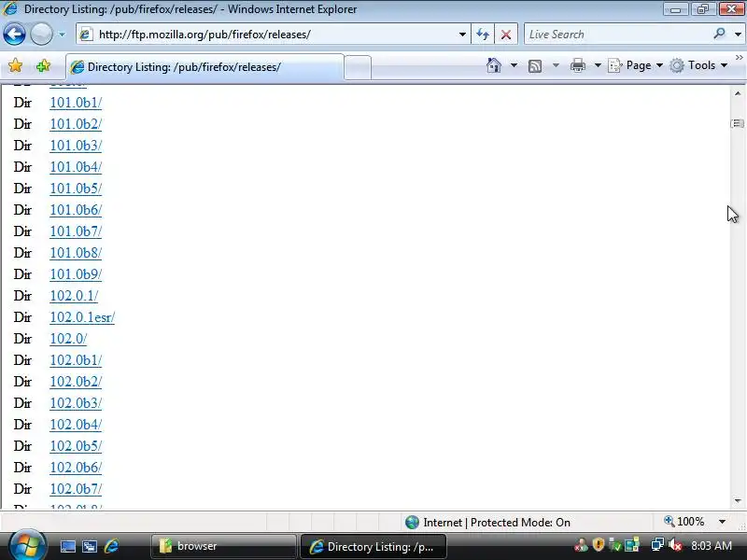Open the 101.0b6/ directory link
This screenshot has width=747, height=560.
tap(76, 210)
